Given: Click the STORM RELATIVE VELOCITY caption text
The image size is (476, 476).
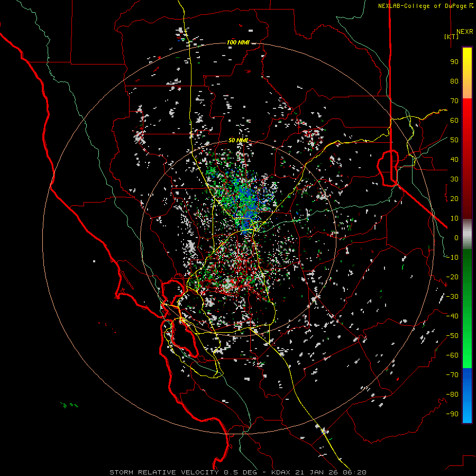Looking at the screenshot, I should pos(164,472).
